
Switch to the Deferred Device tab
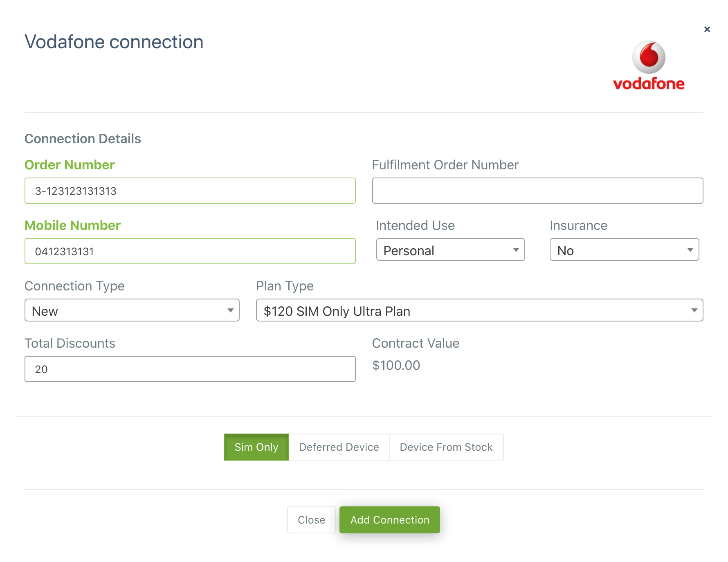339,447
